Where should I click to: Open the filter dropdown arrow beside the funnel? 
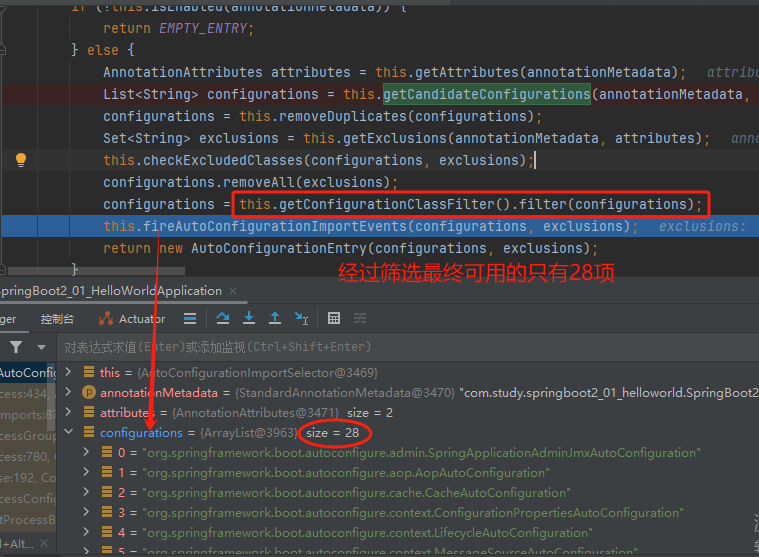pos(42,347)
